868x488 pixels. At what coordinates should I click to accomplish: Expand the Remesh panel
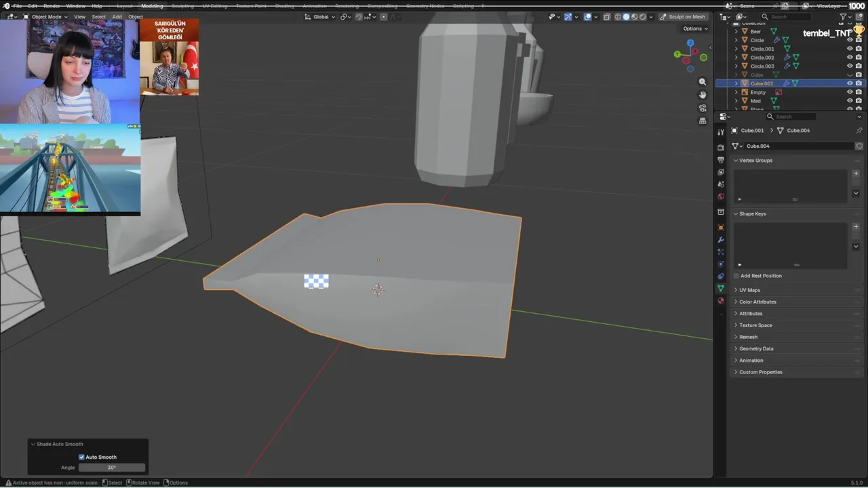[748, 337]
